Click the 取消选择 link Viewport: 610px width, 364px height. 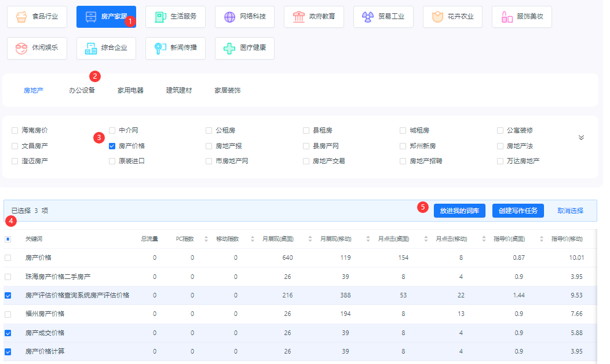tap(570, 211)
